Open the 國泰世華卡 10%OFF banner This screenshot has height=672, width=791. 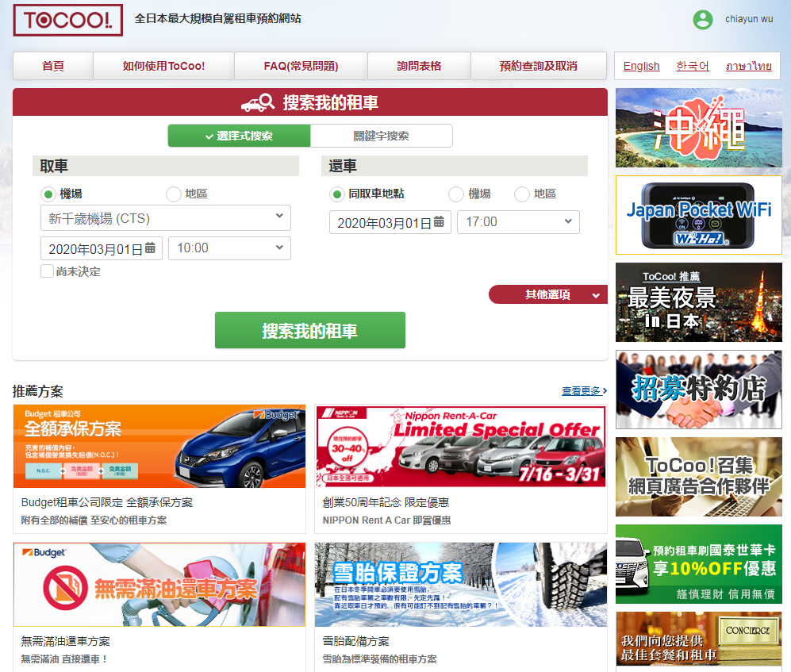click(x=699, y=564)
